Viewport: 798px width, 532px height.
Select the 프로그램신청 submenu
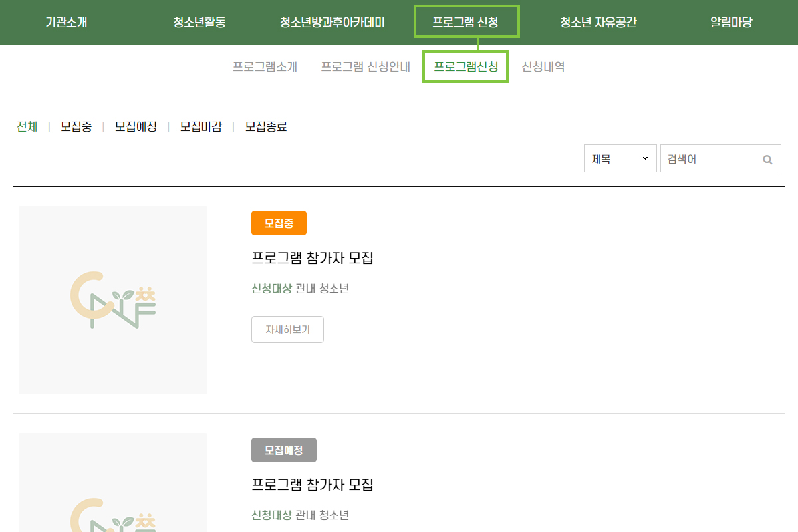(x=465, y=66)
